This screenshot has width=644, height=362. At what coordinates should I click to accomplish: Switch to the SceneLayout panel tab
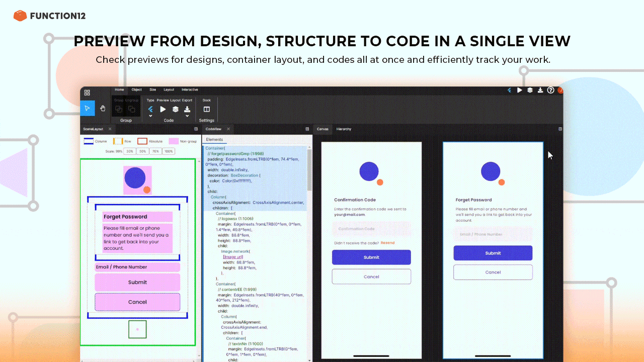point(93,129)
